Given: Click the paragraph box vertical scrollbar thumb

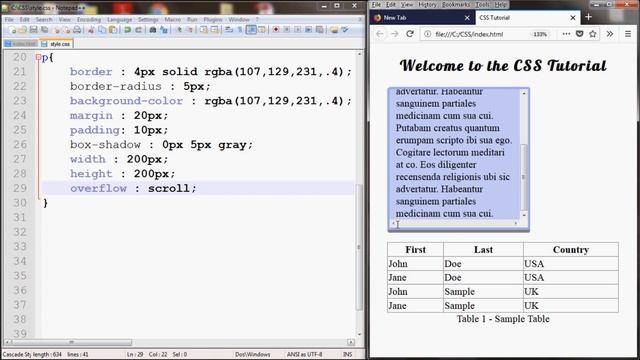Looking at the screenshot, I should coord(524,177).
